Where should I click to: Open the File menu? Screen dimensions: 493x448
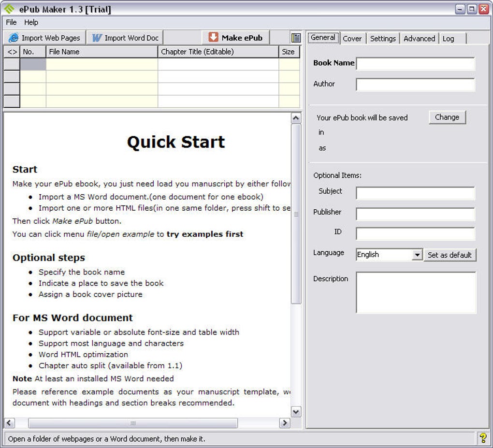click(x=11, y=22)
